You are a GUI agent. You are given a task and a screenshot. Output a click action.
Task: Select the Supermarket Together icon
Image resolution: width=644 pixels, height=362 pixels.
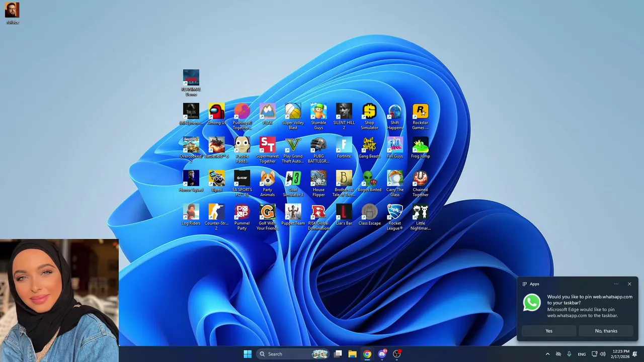point(268,150)
